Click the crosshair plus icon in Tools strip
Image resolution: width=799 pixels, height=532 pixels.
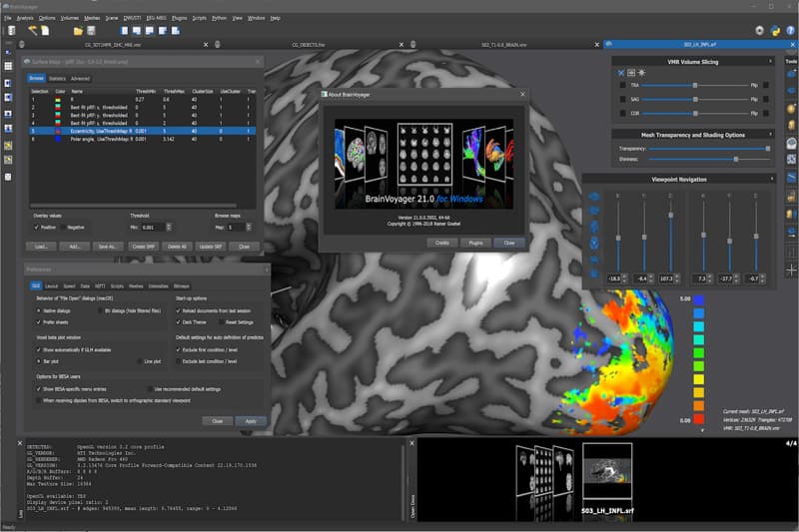791,269
